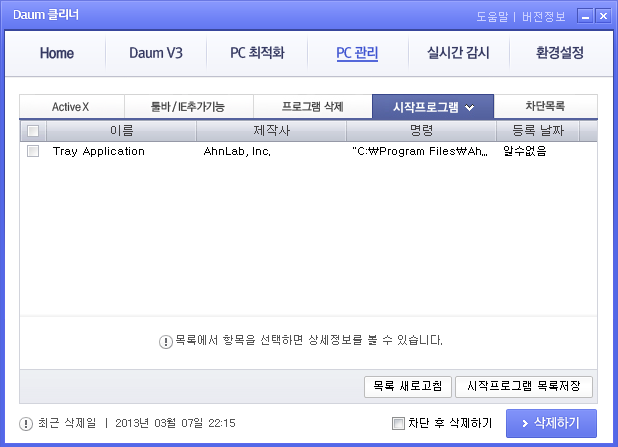Click the AhnLab, Inc. manufacturer cell
618x447 pixels.
237,151
